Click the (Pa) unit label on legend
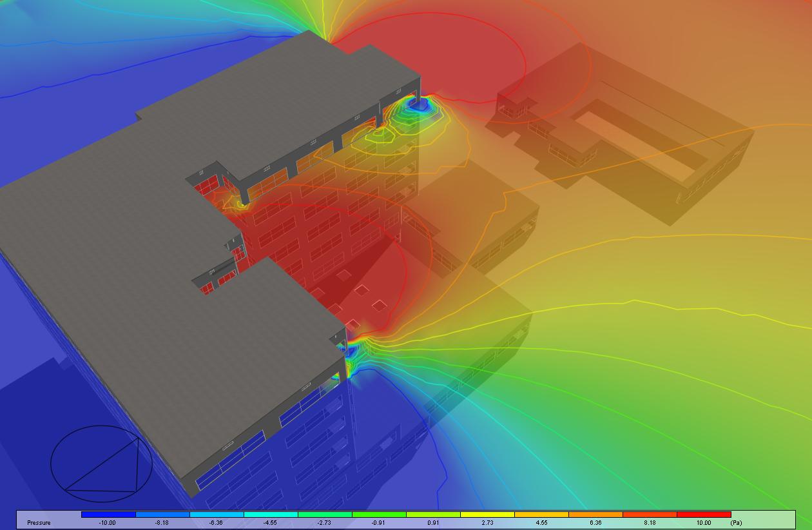The height and width of the screenshot is (530, 812). [735, 523]
